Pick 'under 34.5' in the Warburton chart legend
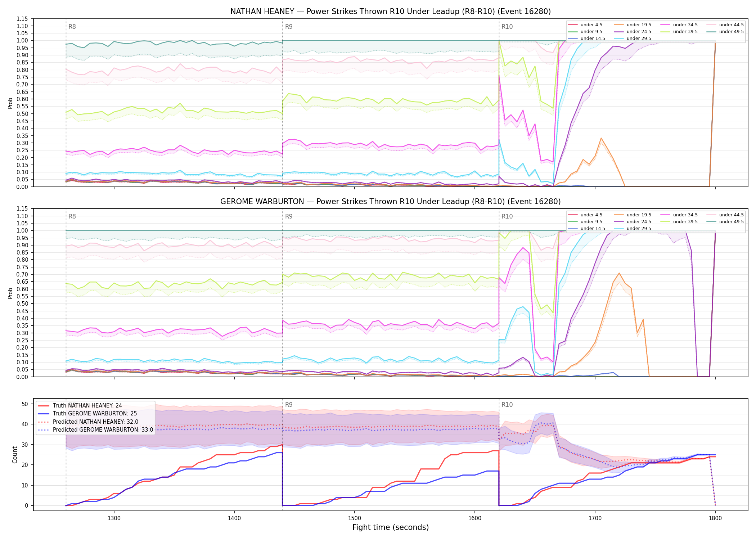 (x=685, y=215)
